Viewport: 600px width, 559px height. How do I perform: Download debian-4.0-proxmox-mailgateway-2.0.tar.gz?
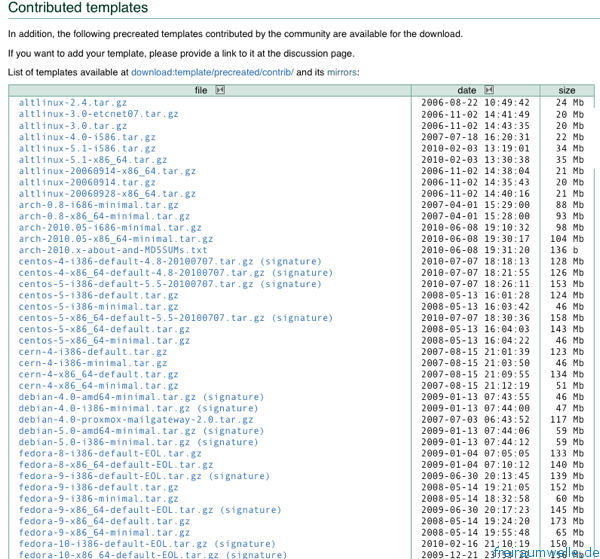(135, 420)
